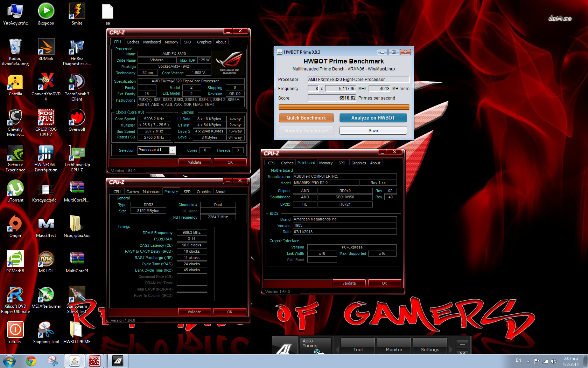Open Monitor in AI Suite bar
Image resolution: width=588 pixels, height=368 pixels.
394,346
